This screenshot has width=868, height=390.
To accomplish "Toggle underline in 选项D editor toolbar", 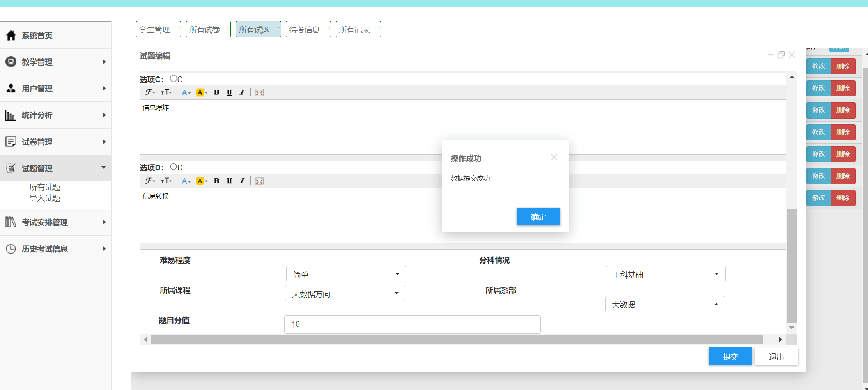I will click(229, 181).
